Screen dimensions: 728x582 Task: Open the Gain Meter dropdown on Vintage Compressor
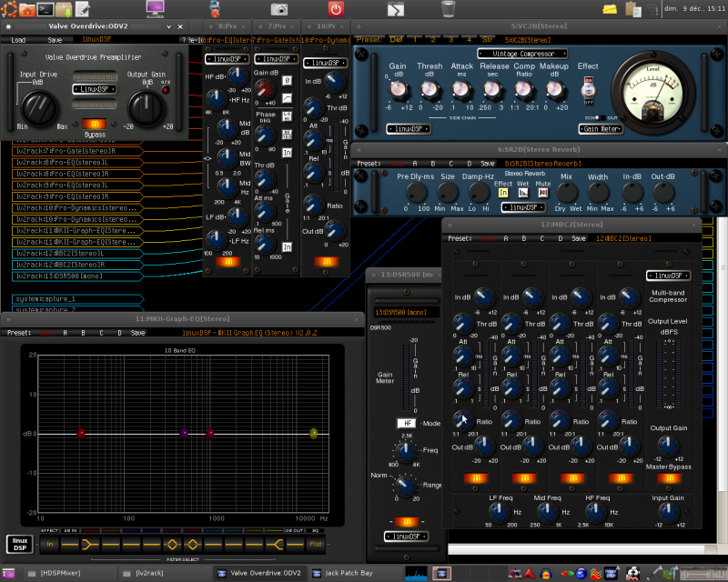(602, 129)
